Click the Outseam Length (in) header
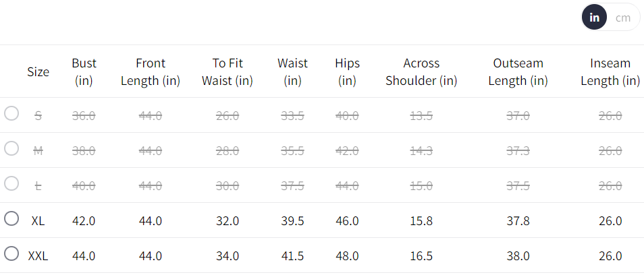 (x=518, y=71)
